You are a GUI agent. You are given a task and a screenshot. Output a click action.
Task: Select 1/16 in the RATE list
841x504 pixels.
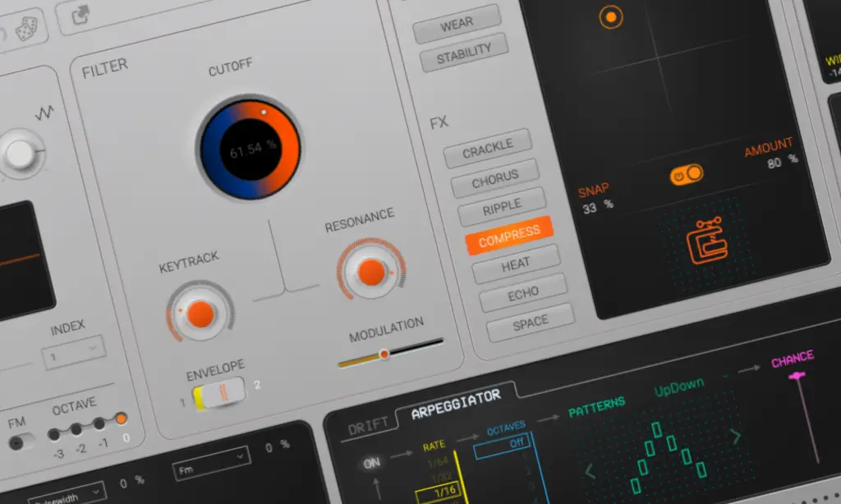437,494
